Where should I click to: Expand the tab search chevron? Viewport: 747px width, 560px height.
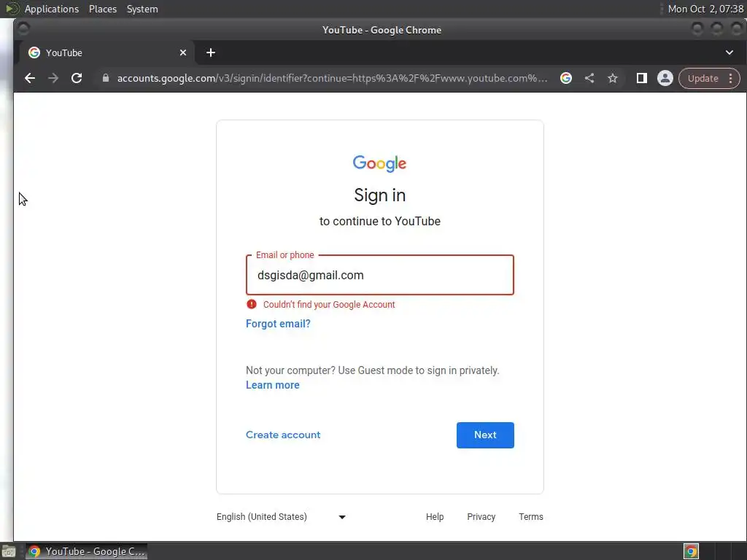[729, 52]
